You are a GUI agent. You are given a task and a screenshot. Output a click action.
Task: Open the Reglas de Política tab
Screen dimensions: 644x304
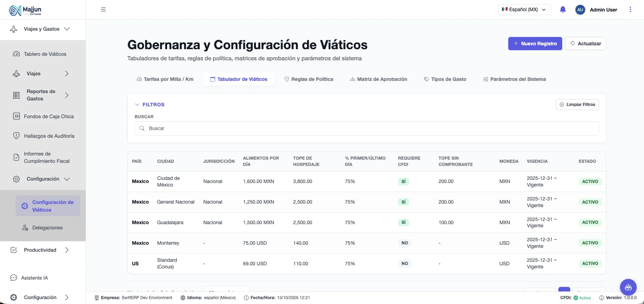tap(309, 79)
